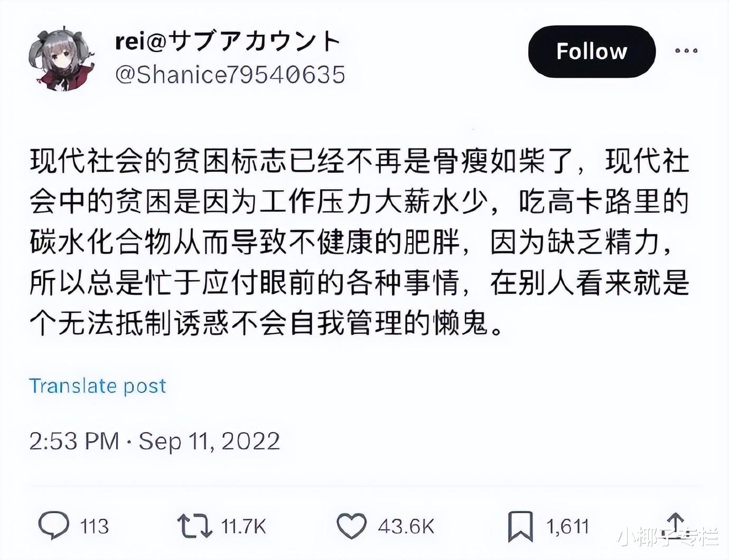Open the display name rei@サブアカウント
The height and width of the screenshot is (560, 729).
228,41
